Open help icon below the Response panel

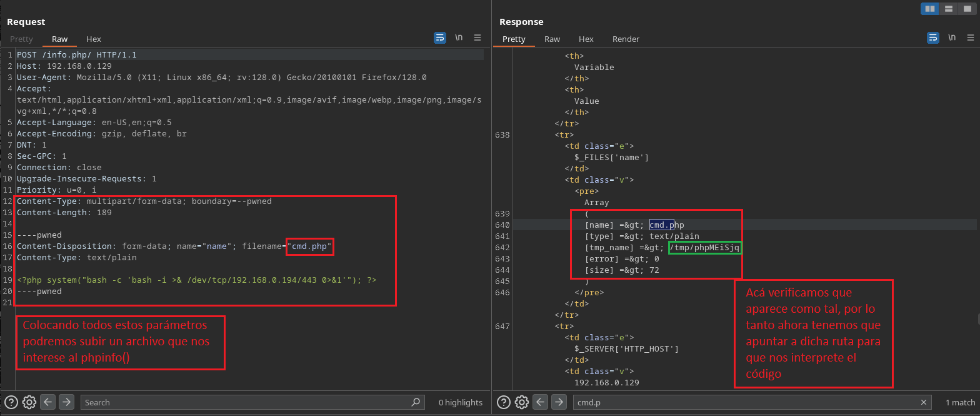coord(504,402)
